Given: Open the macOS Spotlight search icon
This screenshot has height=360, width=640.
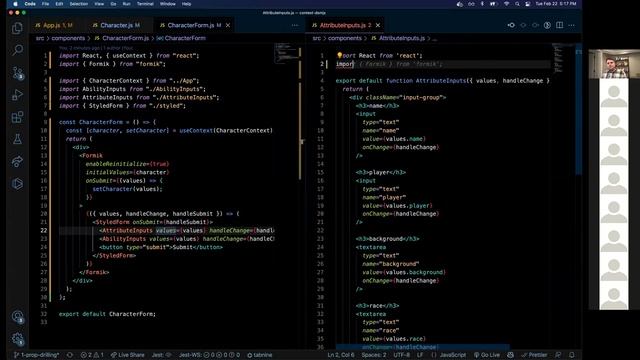Looking at the screenshot, I should (517, 4).
